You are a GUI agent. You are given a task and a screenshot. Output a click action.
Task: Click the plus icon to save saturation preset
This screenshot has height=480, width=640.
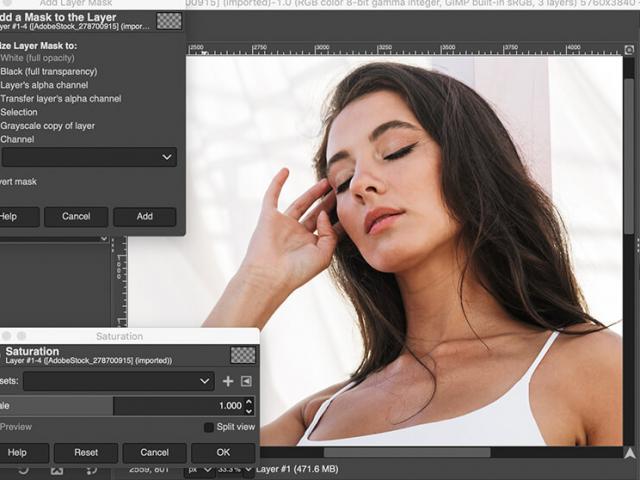(x=227, y=381)
